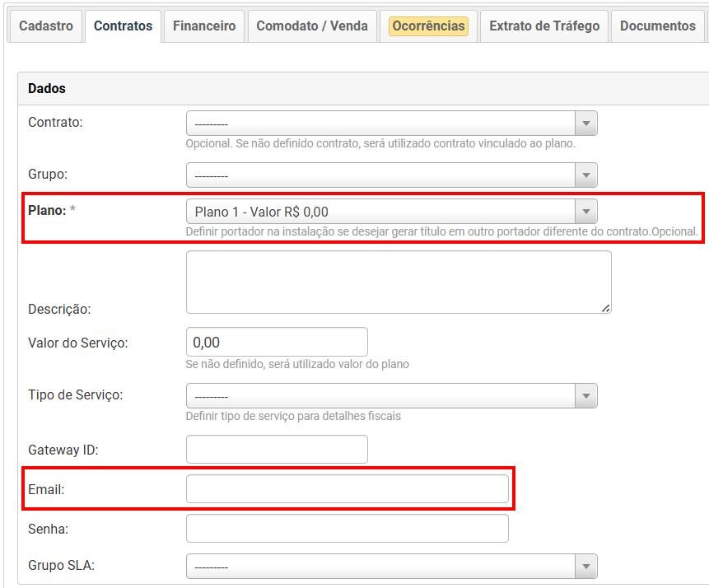709x588 pixels.
Task: Switch to the Cadastro tab
Action: [x=45, y=26]
